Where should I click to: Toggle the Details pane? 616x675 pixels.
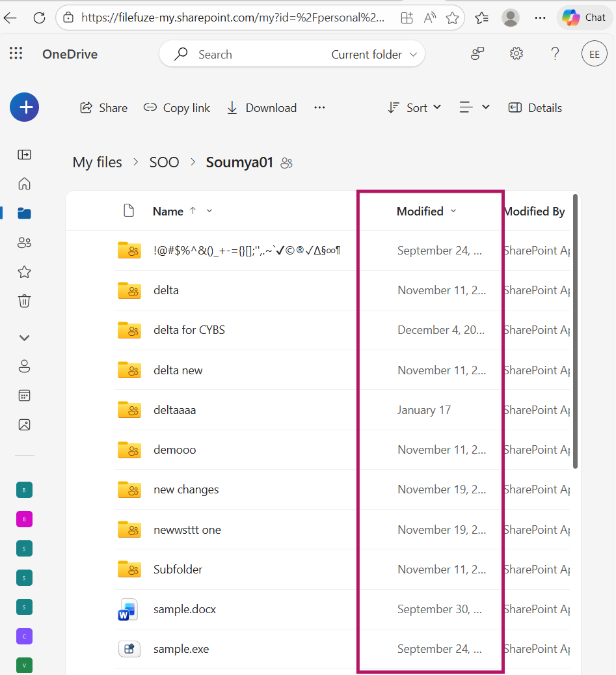(x=535, y=107)
